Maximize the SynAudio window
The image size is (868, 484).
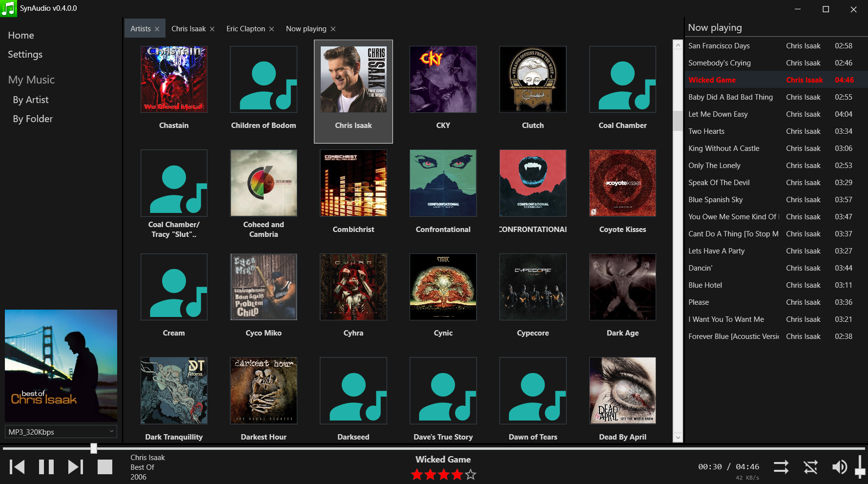826,9
